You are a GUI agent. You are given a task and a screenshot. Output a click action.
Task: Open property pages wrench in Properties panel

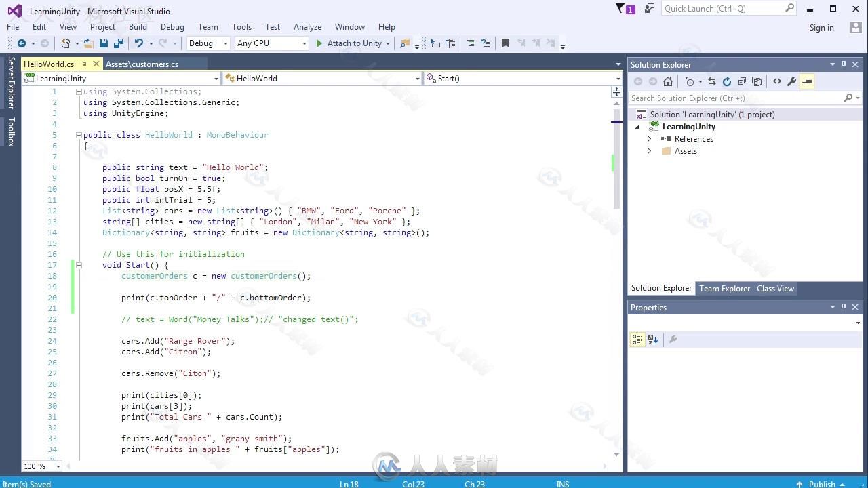[x=673, y=340]
